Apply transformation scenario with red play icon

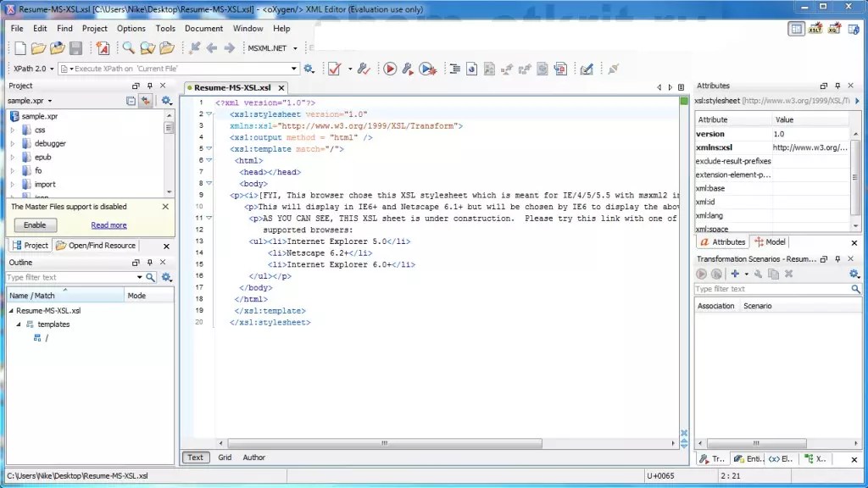[x=390, y=69]
